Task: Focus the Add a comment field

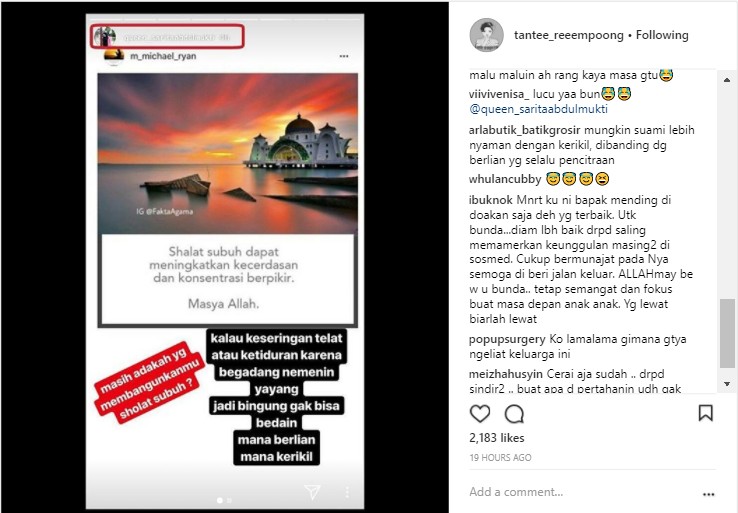Action: pos(581,492)
